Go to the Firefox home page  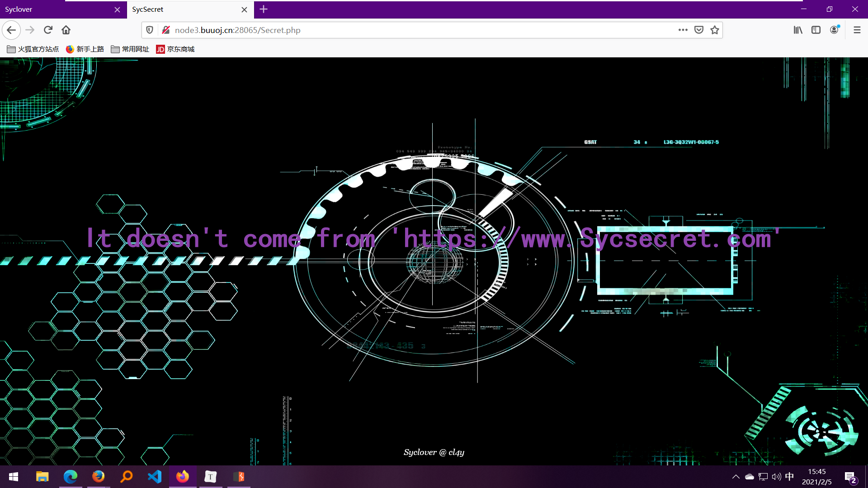[x=66, y=30]
